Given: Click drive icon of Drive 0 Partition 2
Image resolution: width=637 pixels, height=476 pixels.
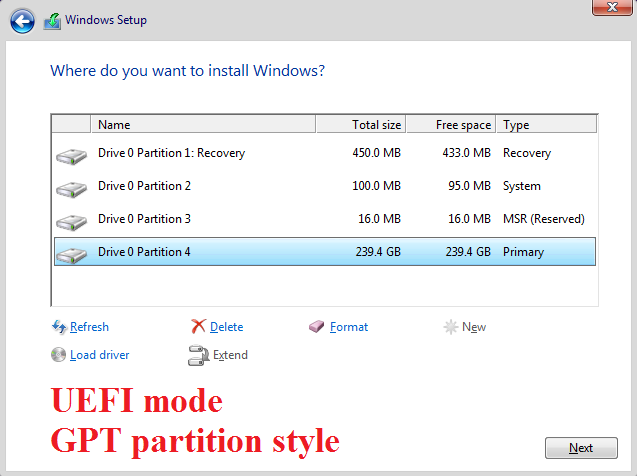Looking at the screenshot, I should tap(72, 189).
